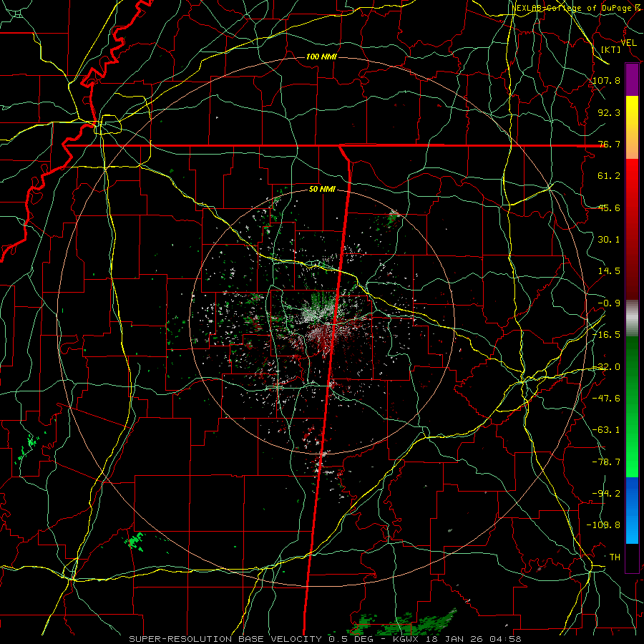The width and height of the screenshot is (644, 644).
Task: Click the [KT] units label
Action: [611, 49]
